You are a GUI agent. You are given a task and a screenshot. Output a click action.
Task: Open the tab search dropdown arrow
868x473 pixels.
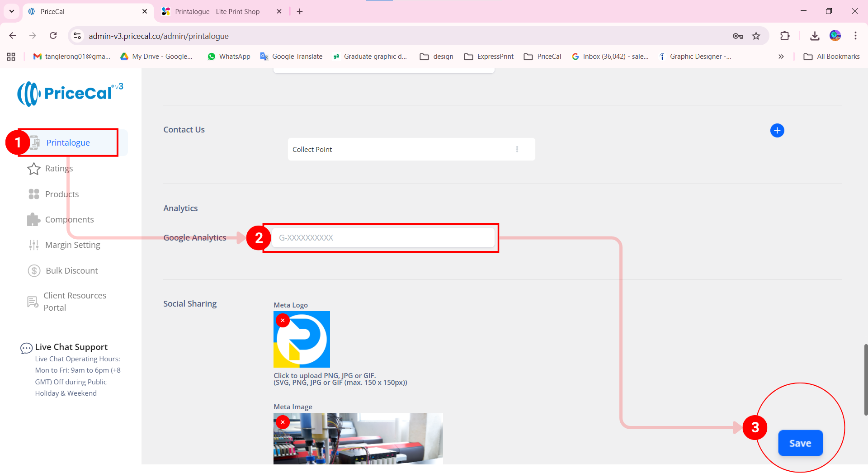(x=12, y=11)
